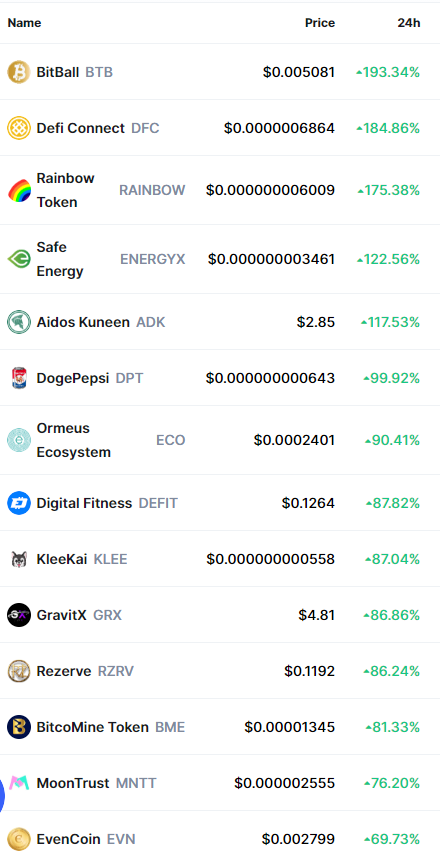Click the DogePepsi can icon
This screenshot has width=440, height=861.
tap(19, 378)
